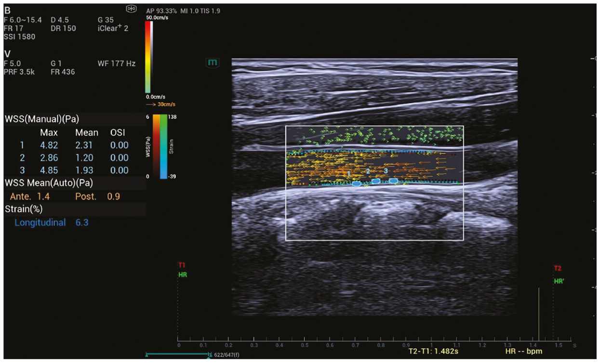Click the probe orientation icon beside AP 93.33%

(130, 9)
